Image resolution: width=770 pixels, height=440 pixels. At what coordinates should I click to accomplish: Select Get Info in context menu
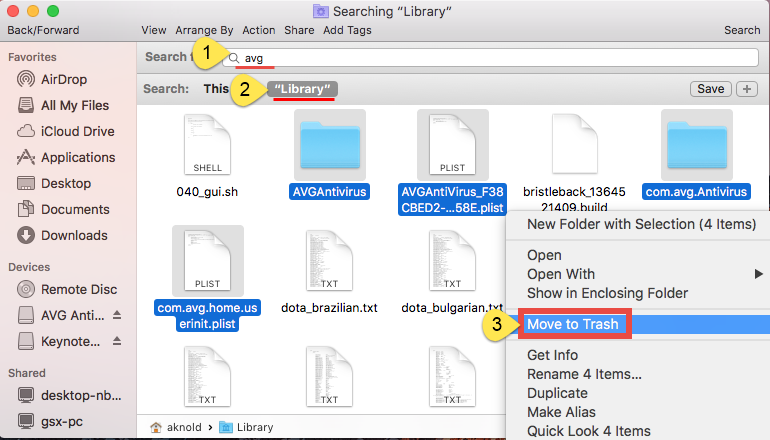coord(552,355)
